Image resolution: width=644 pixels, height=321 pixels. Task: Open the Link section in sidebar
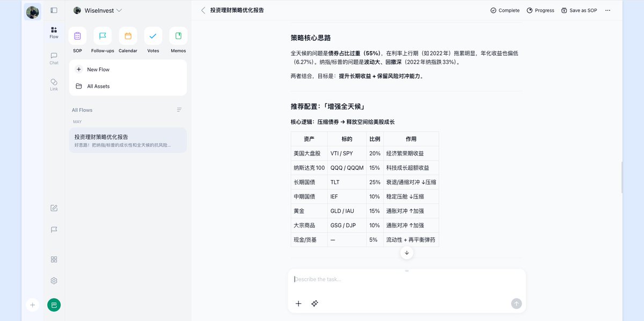coord(54,85)
